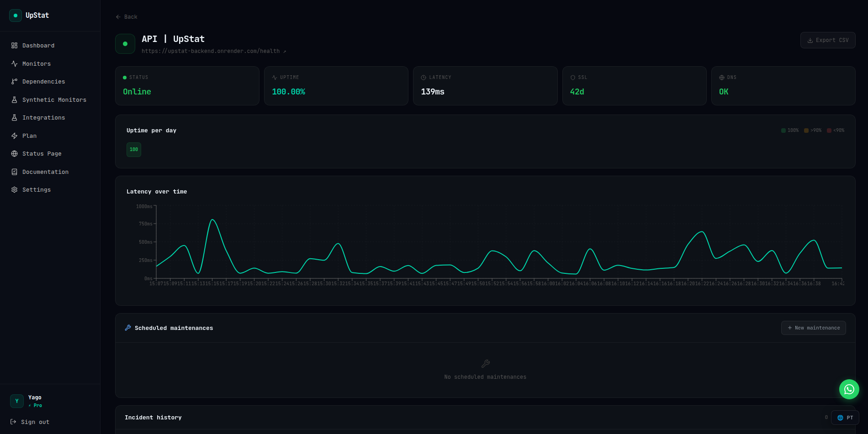The image size is (868, 434).
Task: Open WhatsApp chat floating button
Action: (x=849, y=389)
